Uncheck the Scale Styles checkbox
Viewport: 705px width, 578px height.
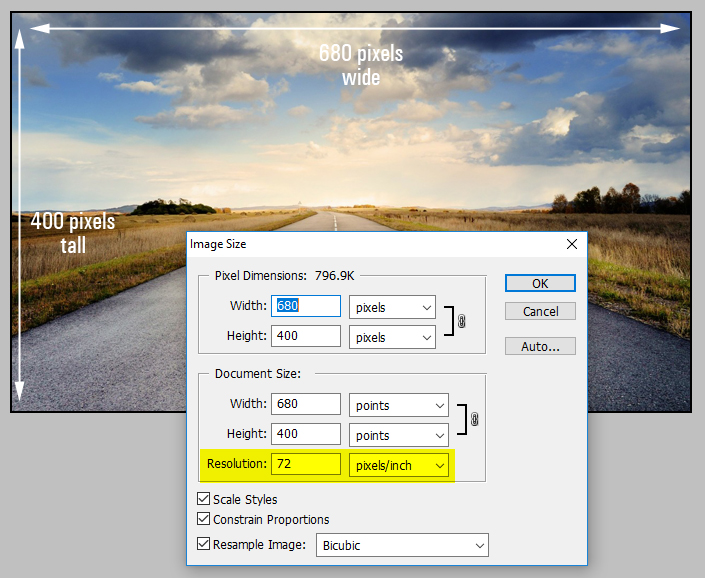tap(203, 498)
